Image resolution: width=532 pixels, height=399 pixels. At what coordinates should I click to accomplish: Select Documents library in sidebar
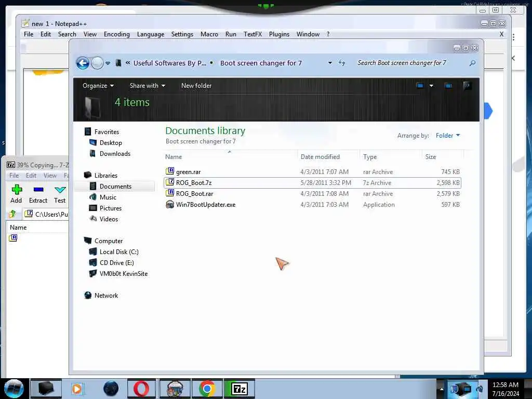(115, 187)
